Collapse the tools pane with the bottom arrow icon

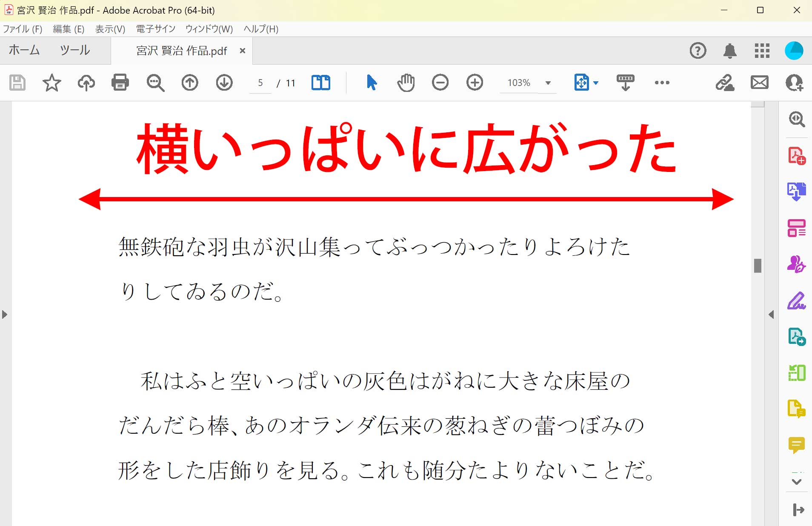pos(798,510)
